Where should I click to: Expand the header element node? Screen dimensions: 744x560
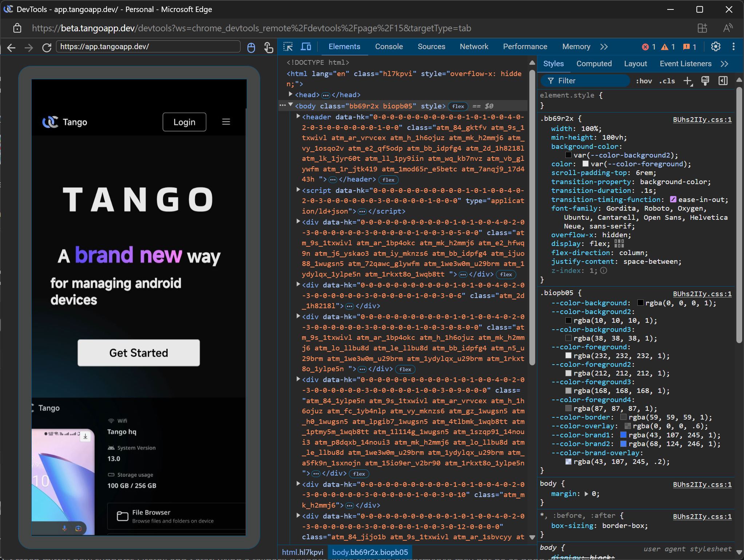298,116
